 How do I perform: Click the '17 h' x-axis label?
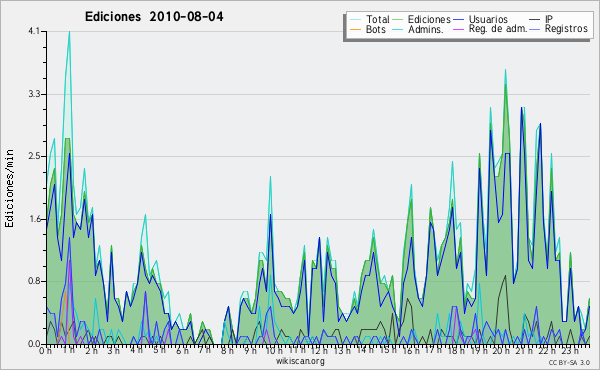point(433,350)
